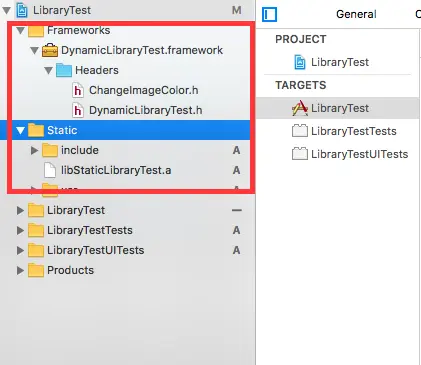Expand the Products group triangle
This screenshot has width=421, height=365.
(20, 270)
